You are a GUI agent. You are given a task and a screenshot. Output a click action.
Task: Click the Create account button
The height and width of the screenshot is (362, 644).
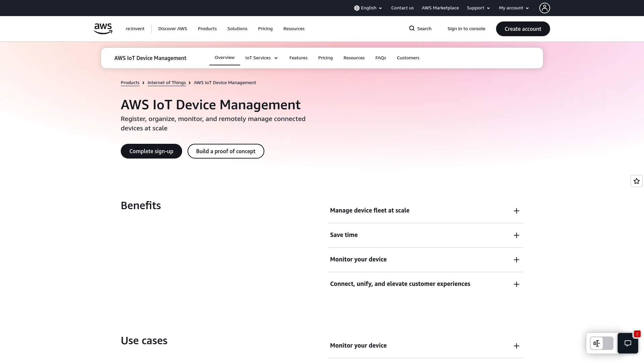coord(523,29)
